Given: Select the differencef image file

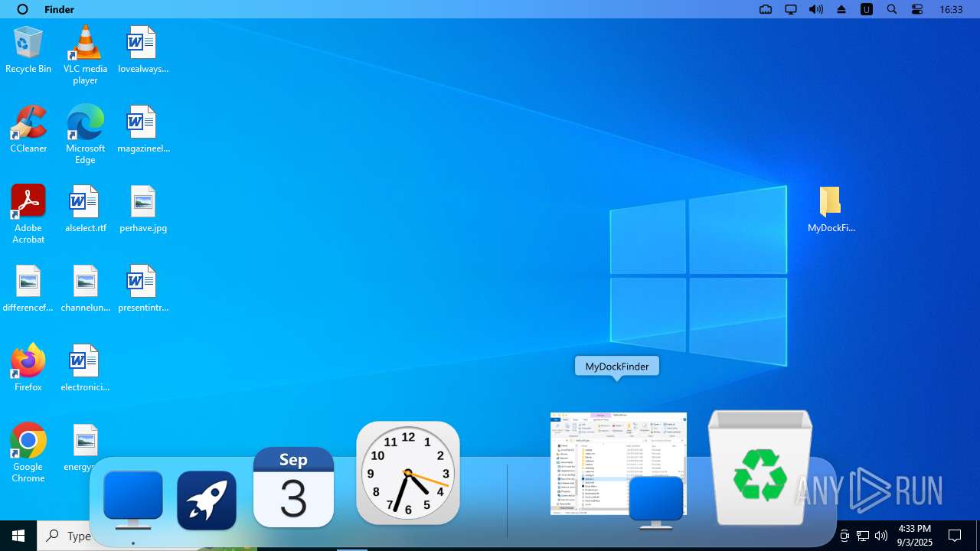Looking at the screenshot, I should click(x=28, y=289).
